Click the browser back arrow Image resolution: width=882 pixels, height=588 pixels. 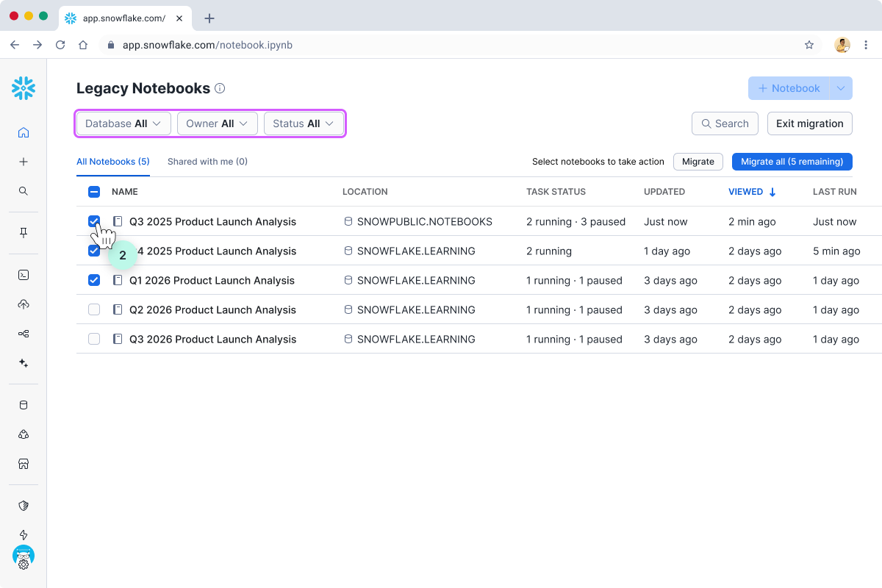[x=15, y=45]
